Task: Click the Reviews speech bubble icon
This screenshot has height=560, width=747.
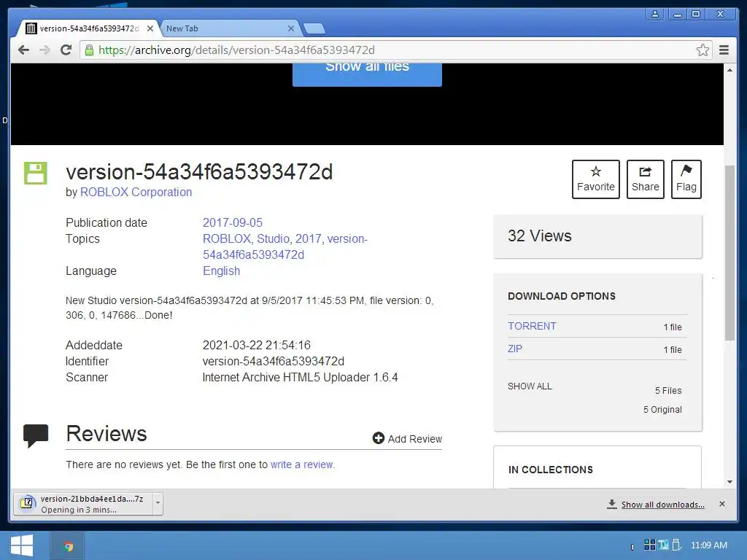Action: pyautogui.click(x=36, y=435)
